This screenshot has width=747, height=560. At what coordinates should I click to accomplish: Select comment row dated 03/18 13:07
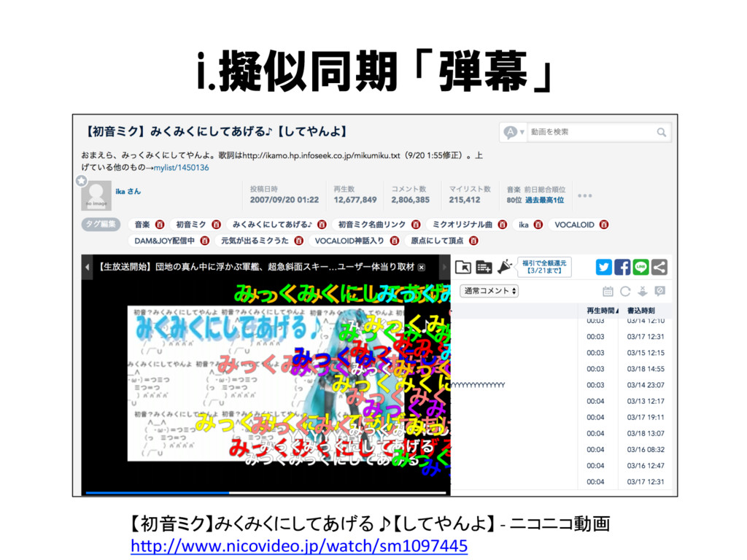pyautogui.click(x=562, y=434)
